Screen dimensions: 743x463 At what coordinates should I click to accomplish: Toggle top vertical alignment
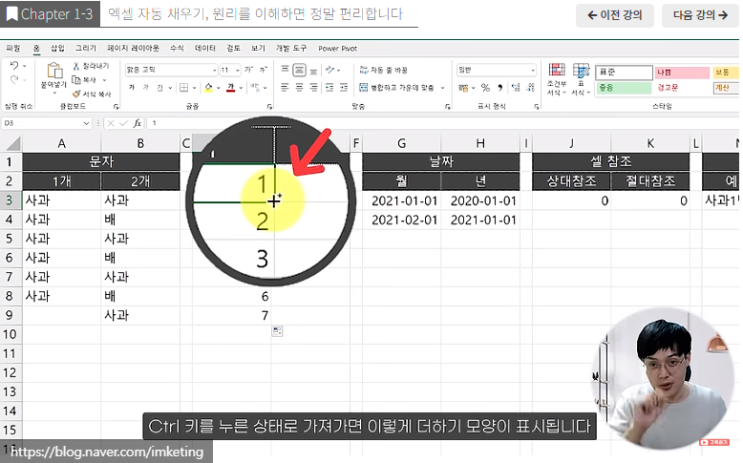[285, 70]
